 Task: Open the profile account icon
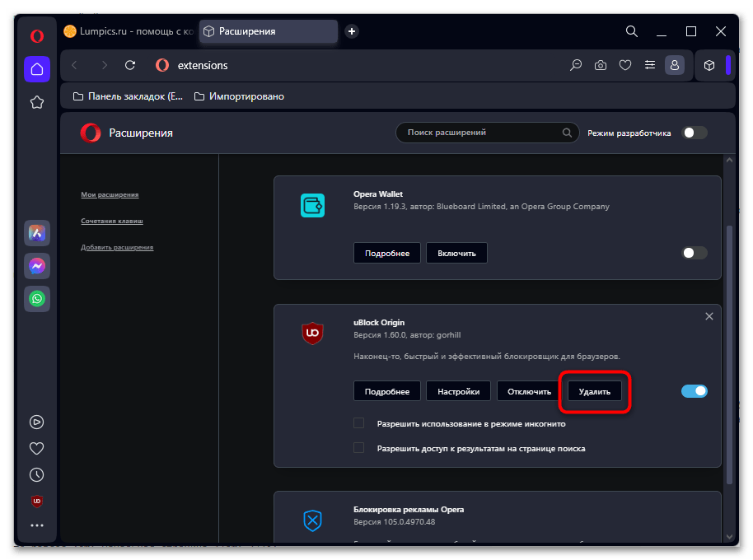click(674, 65)
